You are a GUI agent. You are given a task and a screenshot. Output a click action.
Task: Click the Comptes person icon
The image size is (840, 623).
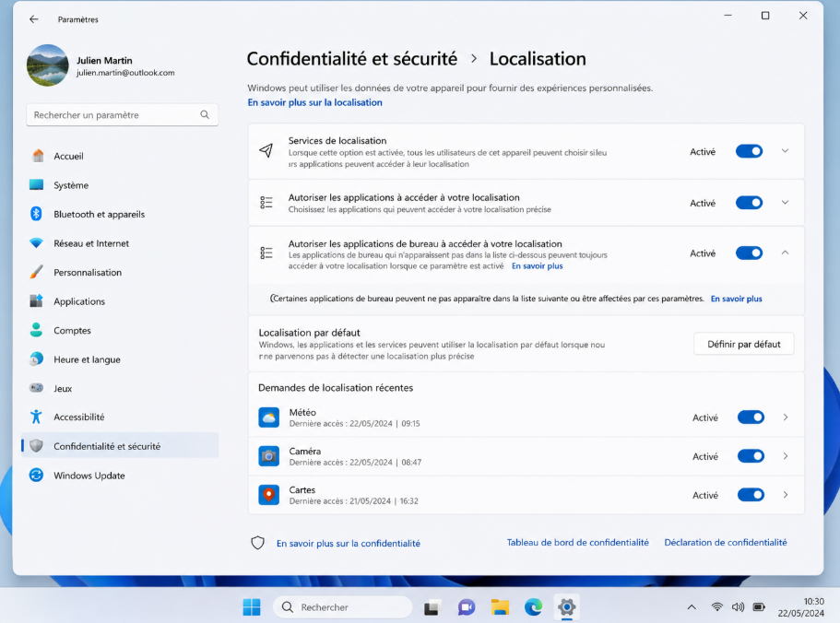click(37, 330)
